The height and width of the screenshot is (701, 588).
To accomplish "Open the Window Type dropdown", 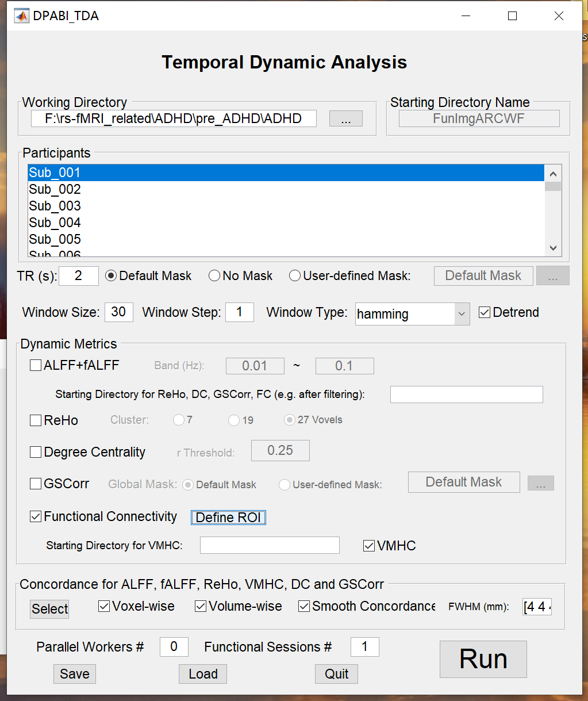I will [413, 314].
